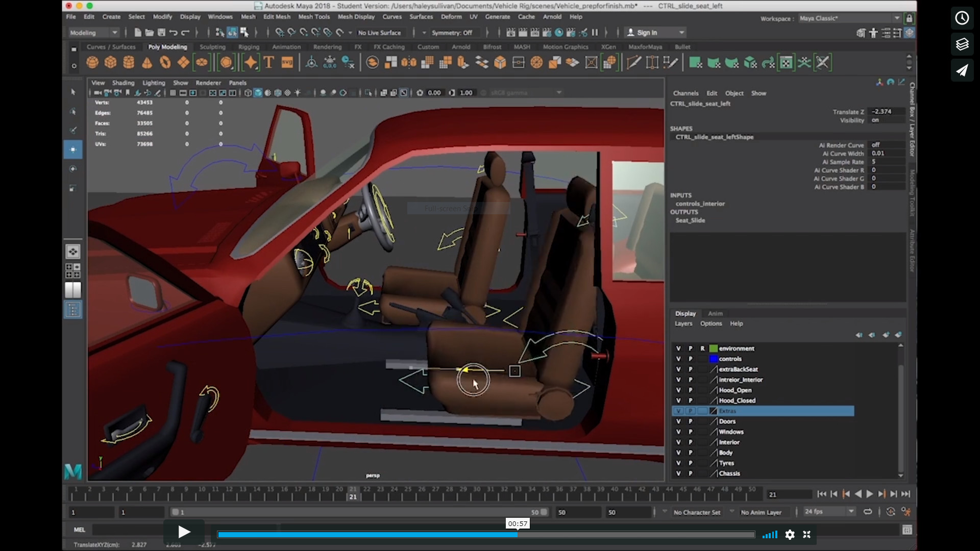
Task: Select the SVG creation tool on the shelf
Action: click(287, 62)
